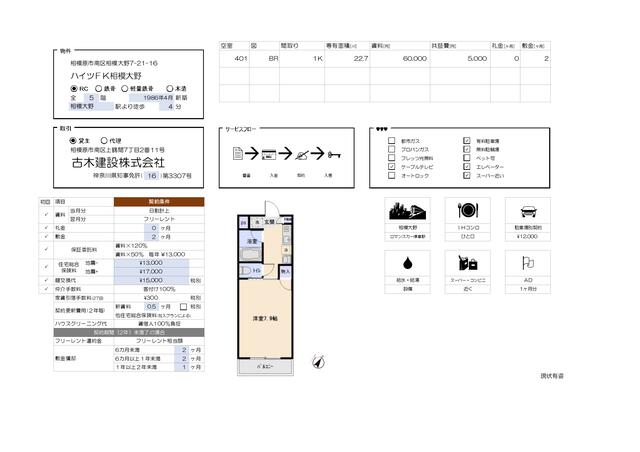Click the ハウスクリーニング代 row label
Image resolution: width=640 pixels, height=452 pixels.
80,323
